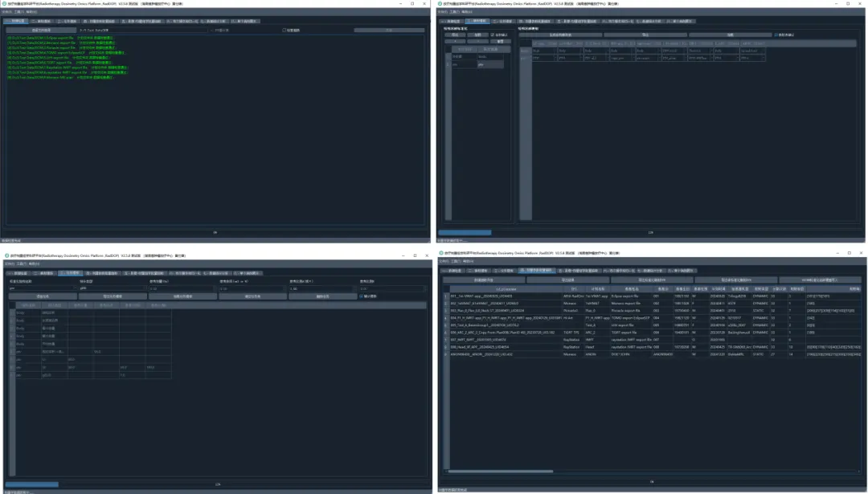
Task: Select the Pinnacle export file log line
Action: pos(62,47)
